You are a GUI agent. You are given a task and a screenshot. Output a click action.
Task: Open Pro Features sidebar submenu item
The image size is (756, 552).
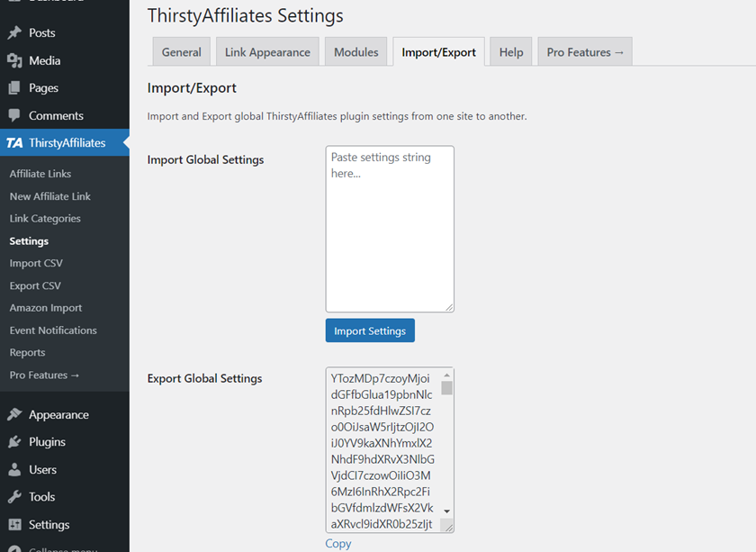point(44,375)
